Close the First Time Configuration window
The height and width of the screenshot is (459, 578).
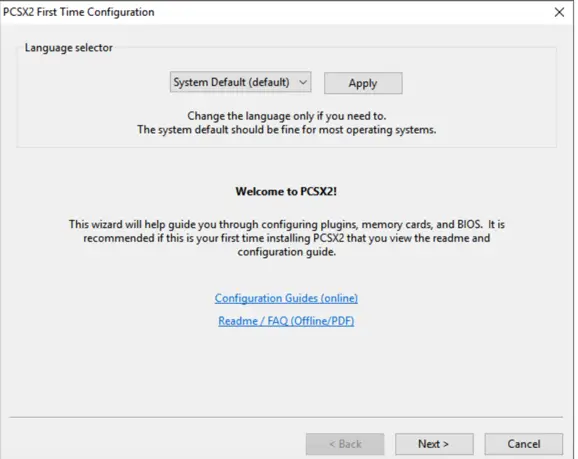coord(559,12)
